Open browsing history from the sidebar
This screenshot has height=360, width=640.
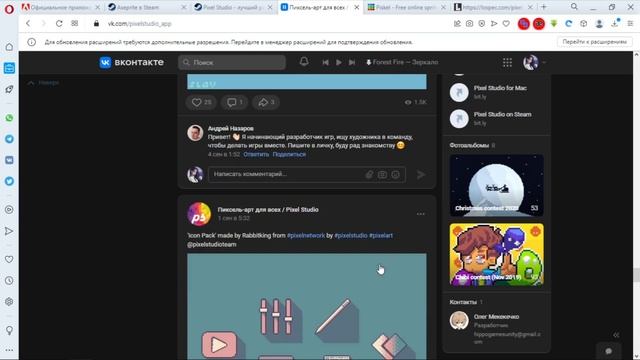coord(9,280)
